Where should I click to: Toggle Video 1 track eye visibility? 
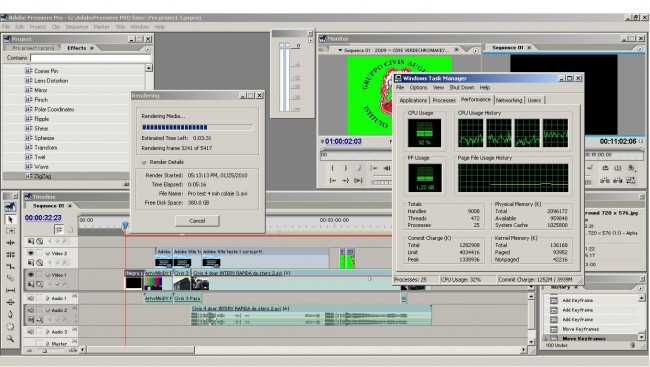(x=31, y=275)
